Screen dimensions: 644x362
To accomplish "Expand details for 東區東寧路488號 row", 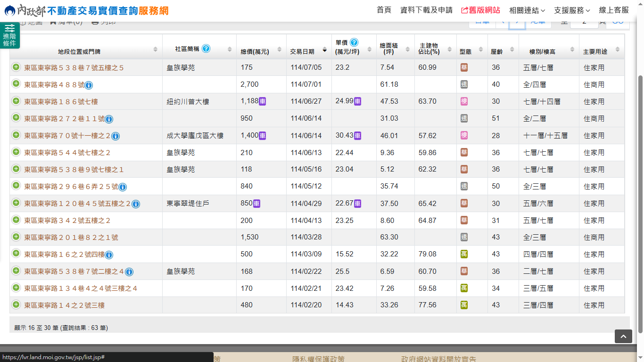I will [x=16, y=84].
